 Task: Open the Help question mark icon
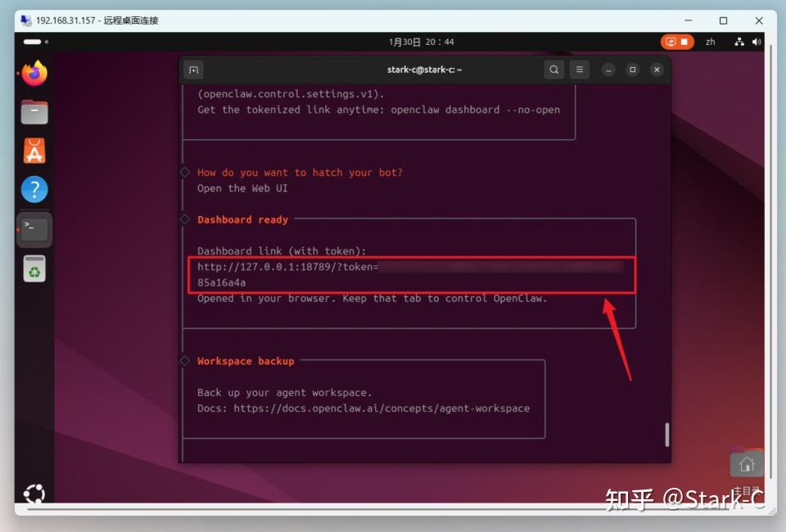[34, 189]
